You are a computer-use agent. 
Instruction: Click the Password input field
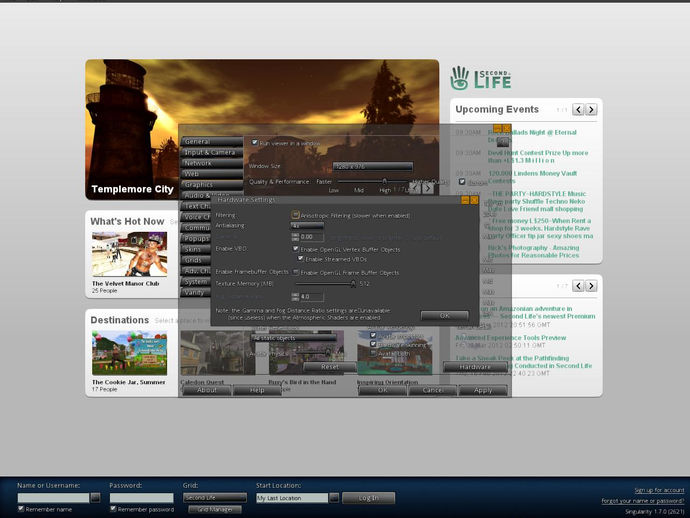coord(142,498)
